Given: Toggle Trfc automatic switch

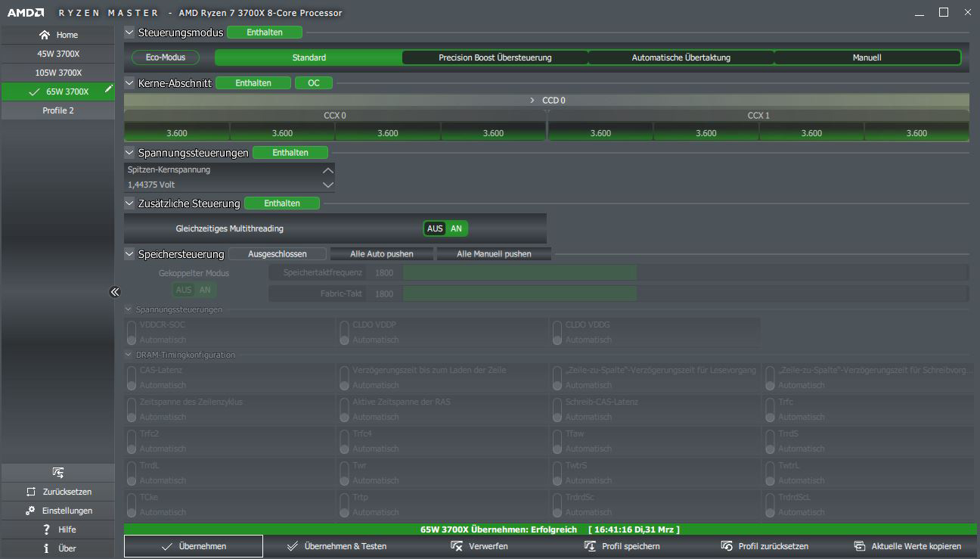Looking at the screenshot, I should 770,409.
